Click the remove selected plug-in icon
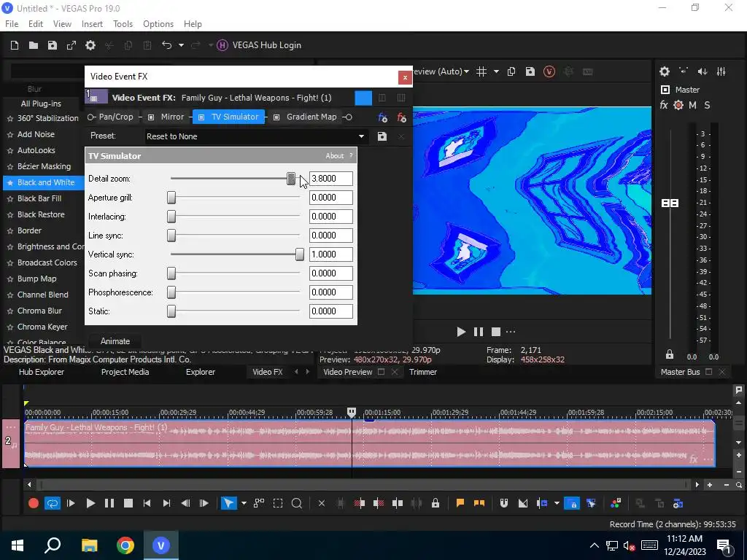This screenshot has width=747, height=560. (402, 117)
